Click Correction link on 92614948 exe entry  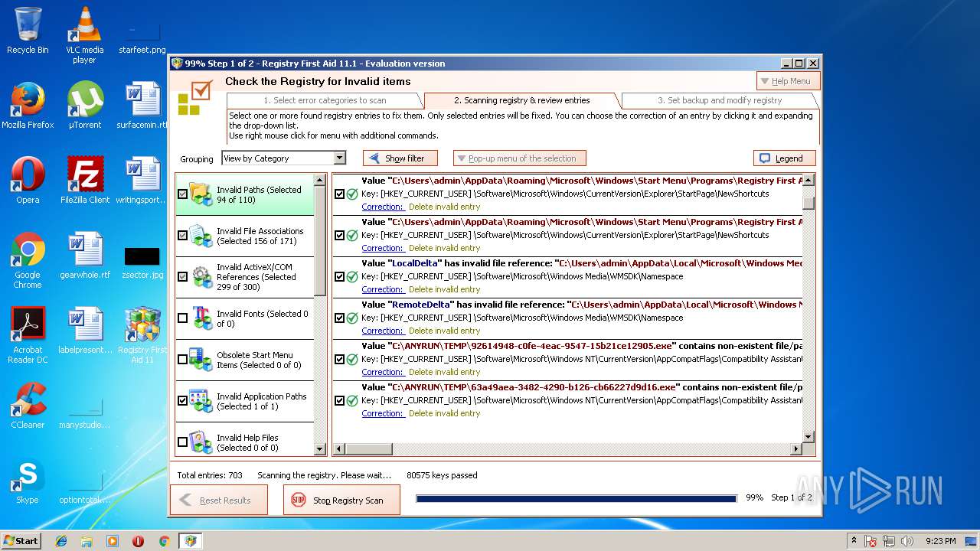coord(382,372)
